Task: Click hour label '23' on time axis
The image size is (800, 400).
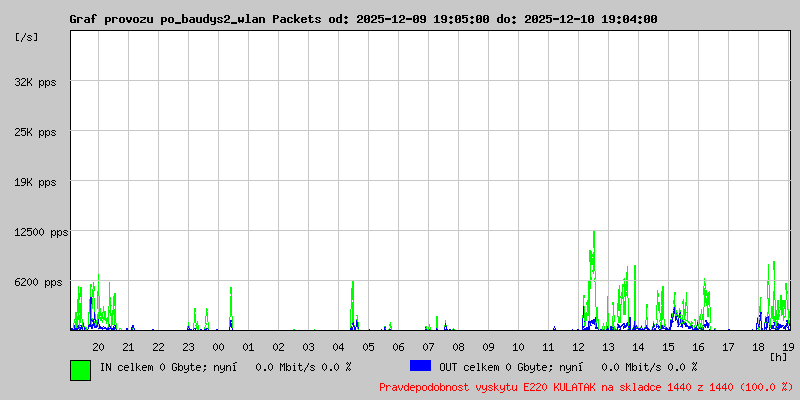Action: (x=189, y=347)
